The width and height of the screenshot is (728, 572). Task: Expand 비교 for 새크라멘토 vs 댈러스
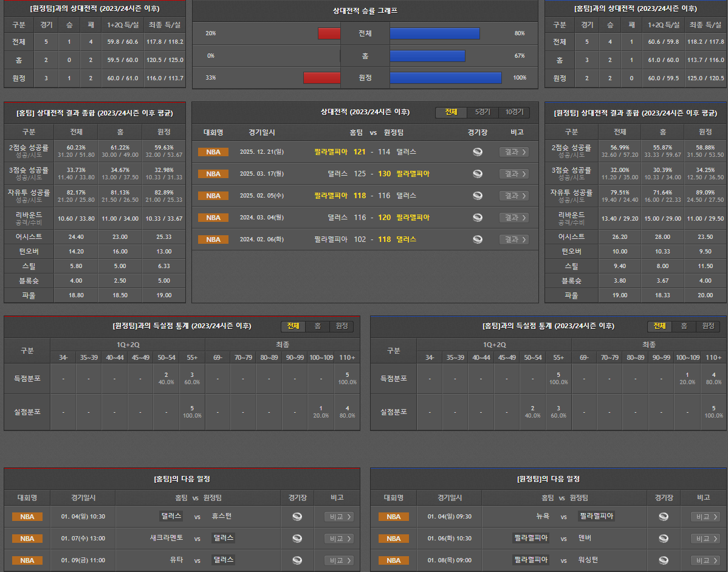tap(339, 539)
